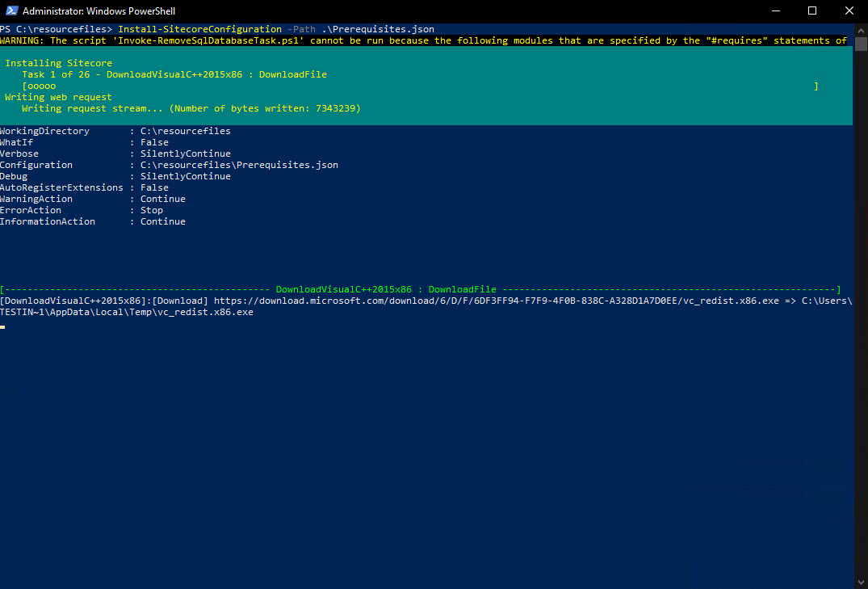
Task: Click the '.\Prerequisites.json' path argument
Action: 378,29
